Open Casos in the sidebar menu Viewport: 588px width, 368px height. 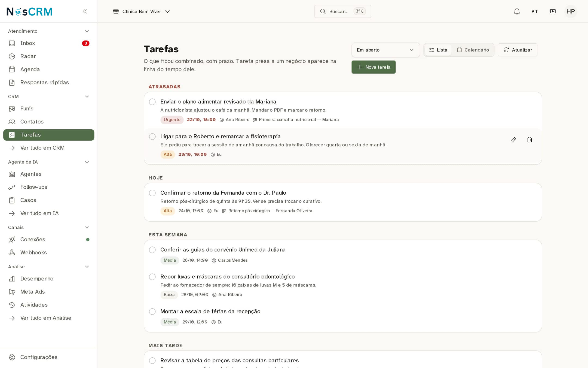(x=49, y=200)
